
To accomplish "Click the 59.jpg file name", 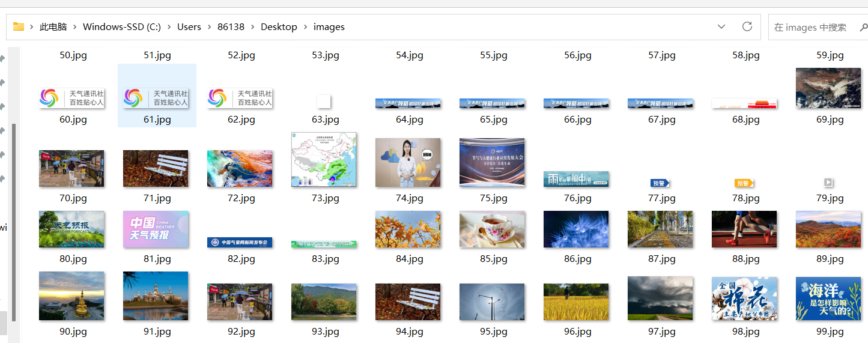I will pos(830,55).
